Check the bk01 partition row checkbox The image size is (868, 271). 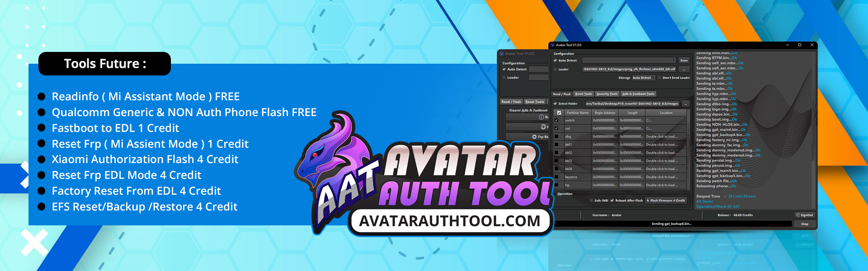click(x=557, y=145)
